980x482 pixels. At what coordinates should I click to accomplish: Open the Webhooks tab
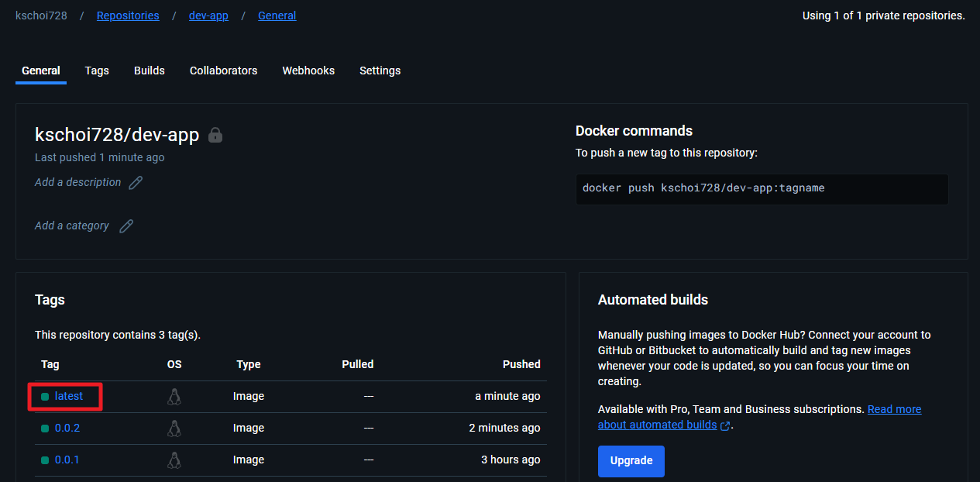(308, 71)
